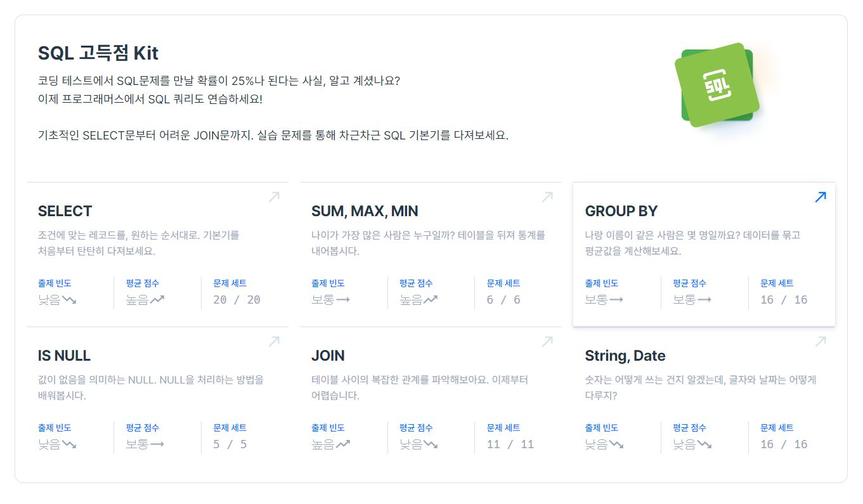Click the JOIN card's diagonal arrow icon
The width and height of the screenshot is (863, 504).
(x=547, y=342)
